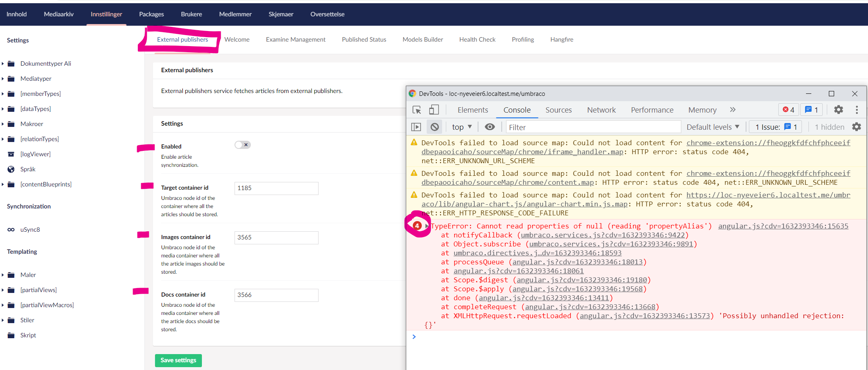The height and width of the screenshot is (370, 868).
Task: Open the Performance tab in DevTools
Action: (x=652, y=110)
